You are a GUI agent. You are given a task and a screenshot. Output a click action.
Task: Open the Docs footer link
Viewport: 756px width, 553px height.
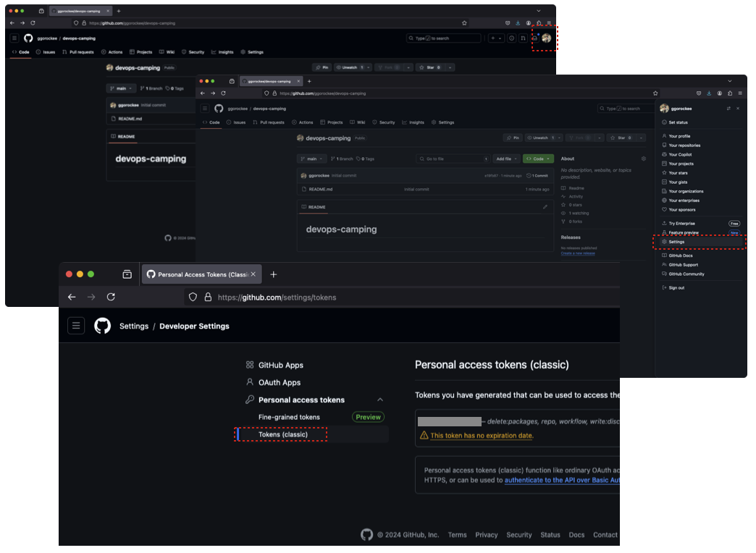[x=576, y=536]
